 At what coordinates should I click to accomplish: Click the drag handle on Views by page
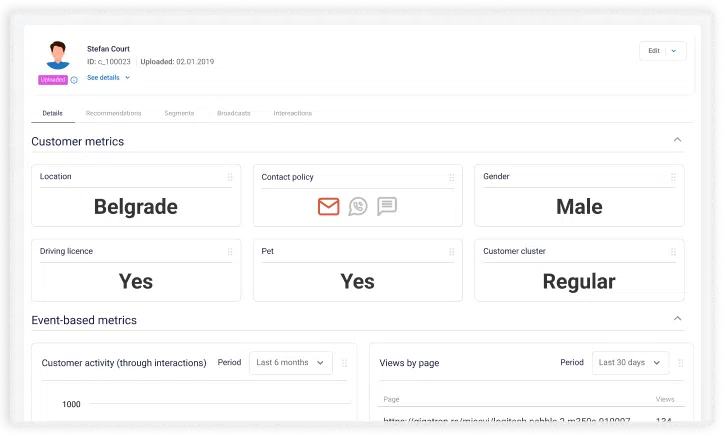[x=680, y=363]
